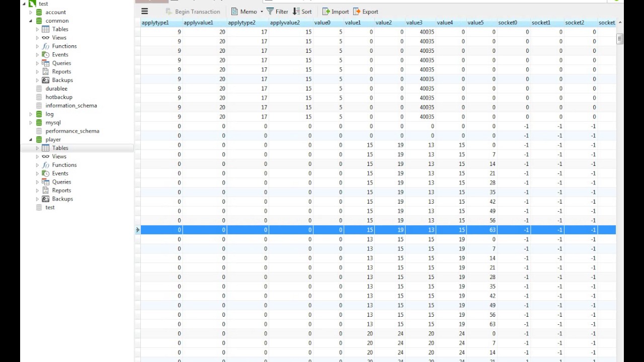Image resolution: width=644 pixels, height=362 pixels.
Task: Expand the mysql database
Action: (x=31, y=123)
